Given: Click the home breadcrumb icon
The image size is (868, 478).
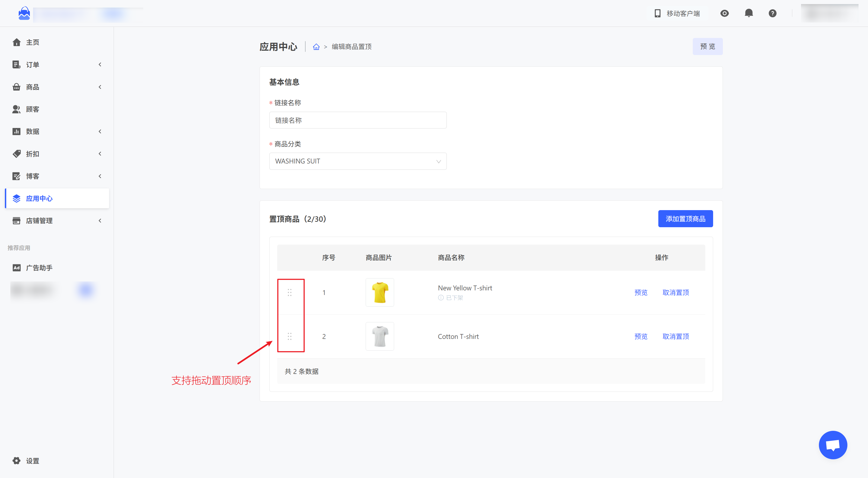Looking at the screenshot, I should 316,47.
